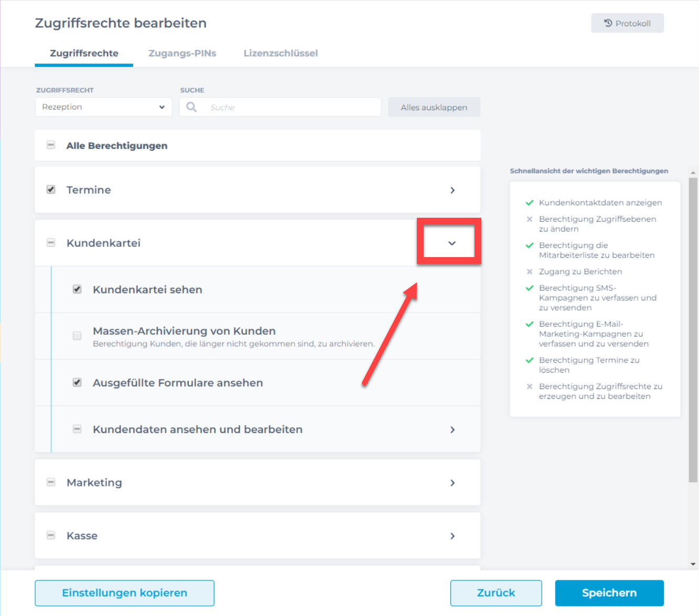Uncheck the Termine checkbox

pos(51,189)
